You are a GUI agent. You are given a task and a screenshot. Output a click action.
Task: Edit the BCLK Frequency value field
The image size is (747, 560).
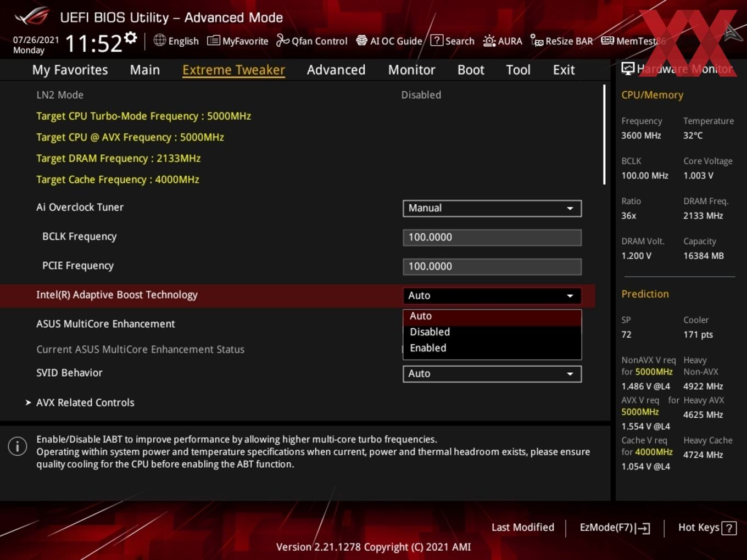(x=492, y=237)
